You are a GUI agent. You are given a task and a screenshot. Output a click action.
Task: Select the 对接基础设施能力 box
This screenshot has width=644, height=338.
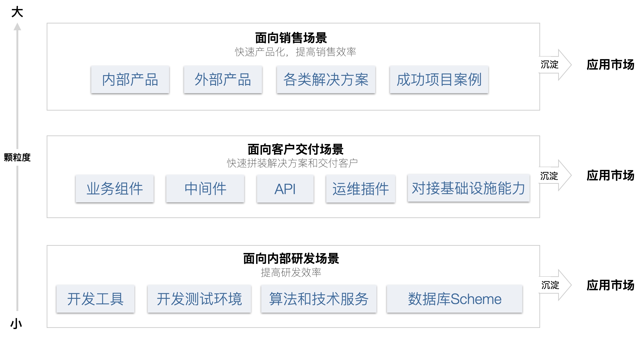pos(468,188)
